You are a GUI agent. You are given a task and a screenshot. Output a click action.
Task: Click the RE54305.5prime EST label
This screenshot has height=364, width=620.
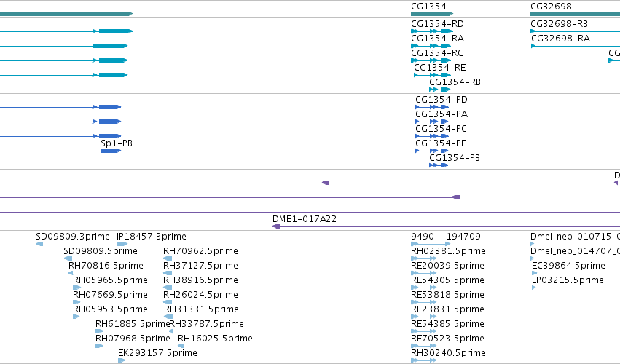coord(447,280)
